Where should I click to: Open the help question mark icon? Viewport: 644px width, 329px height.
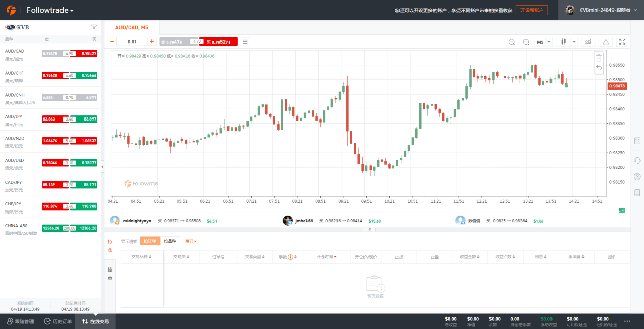click(x=637, y=176)
